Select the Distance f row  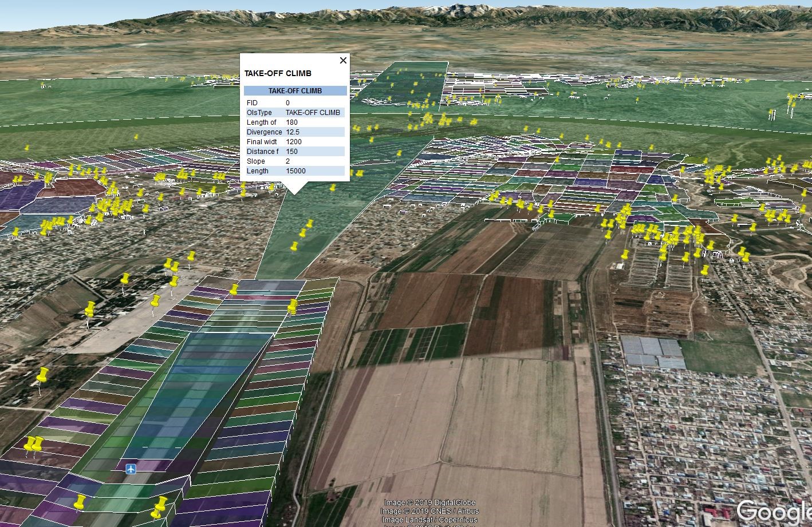point(295,152)
